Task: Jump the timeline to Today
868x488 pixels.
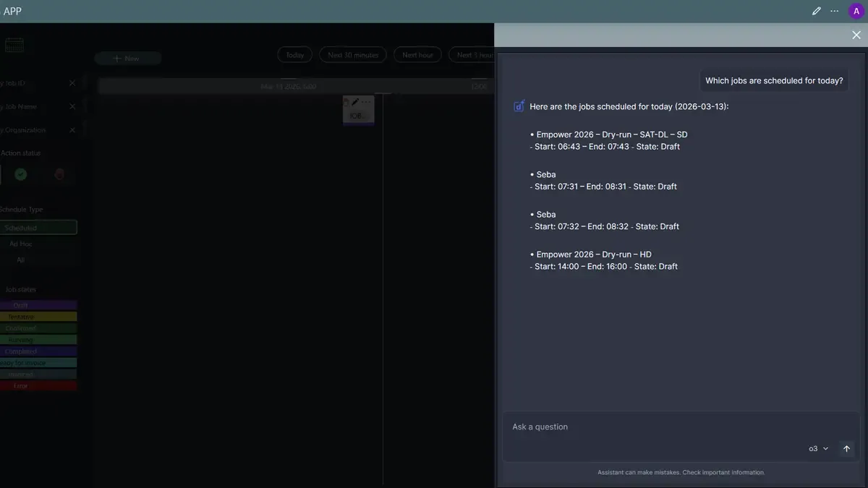Action: [x=294, y=55]
